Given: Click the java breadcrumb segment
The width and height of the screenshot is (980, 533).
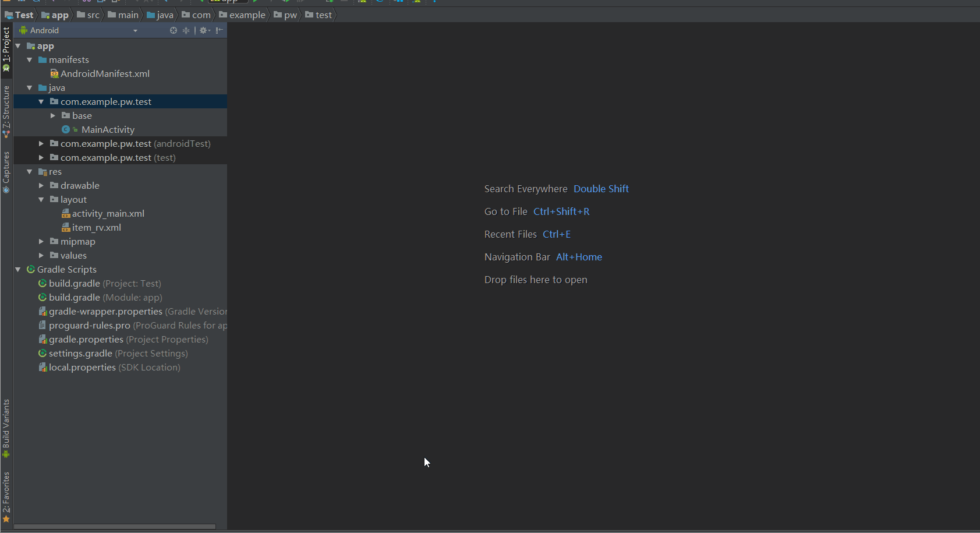Looking at the screenshot, I should coord(160,15).
